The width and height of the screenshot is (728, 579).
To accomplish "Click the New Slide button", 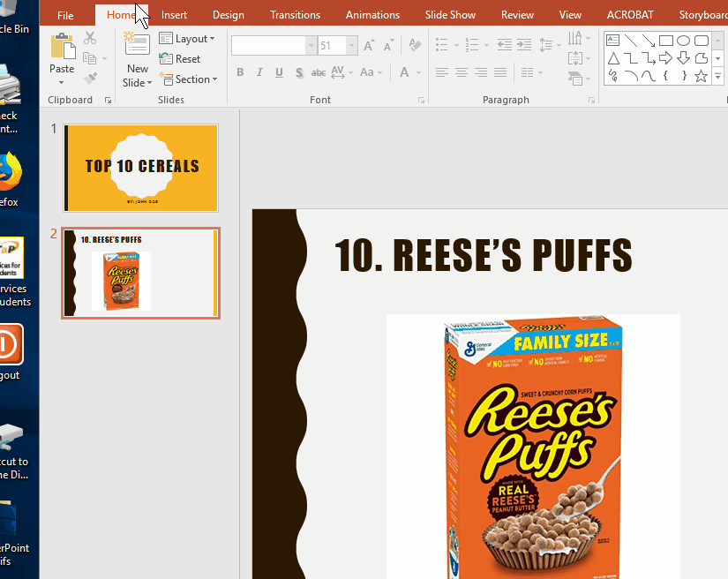I will pos(138,59).
